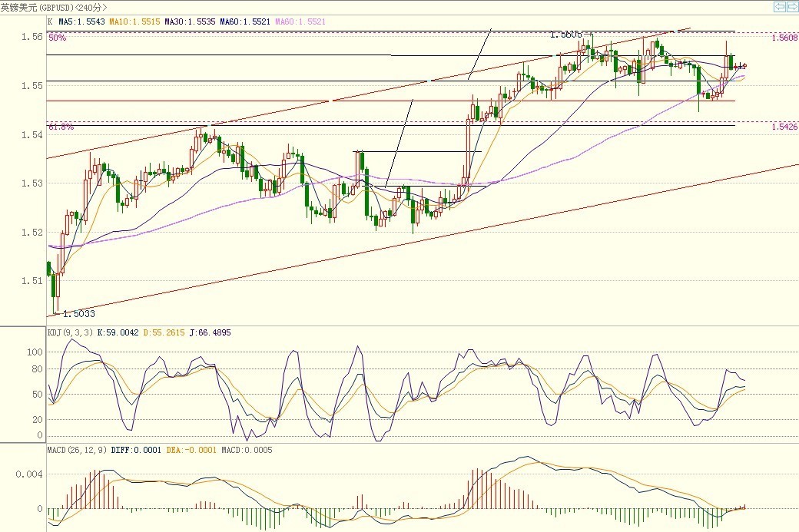Click the 1.56 price axis label
This screenshot has width=799, height=532.
[31, 37]
